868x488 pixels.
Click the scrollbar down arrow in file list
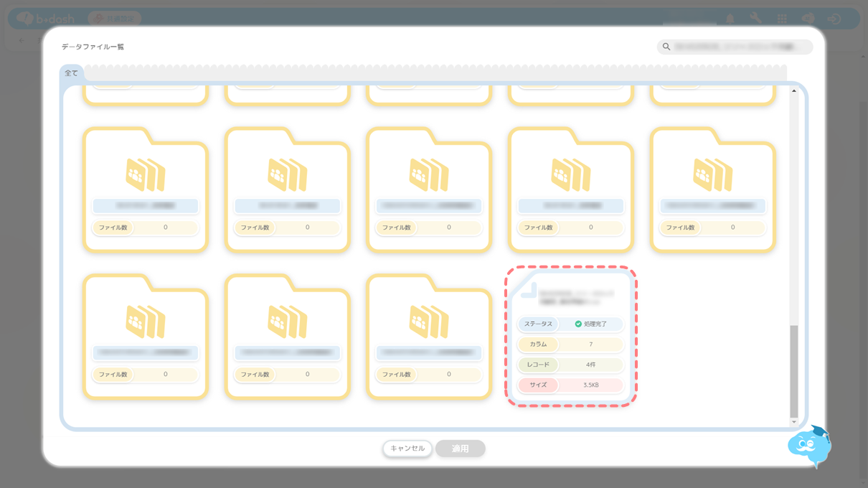point(794,421)
